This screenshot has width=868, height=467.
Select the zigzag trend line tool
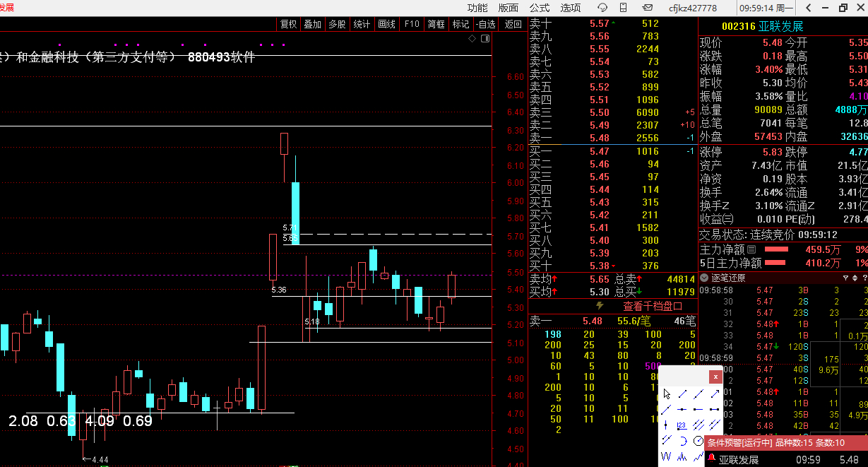[698, 456]
